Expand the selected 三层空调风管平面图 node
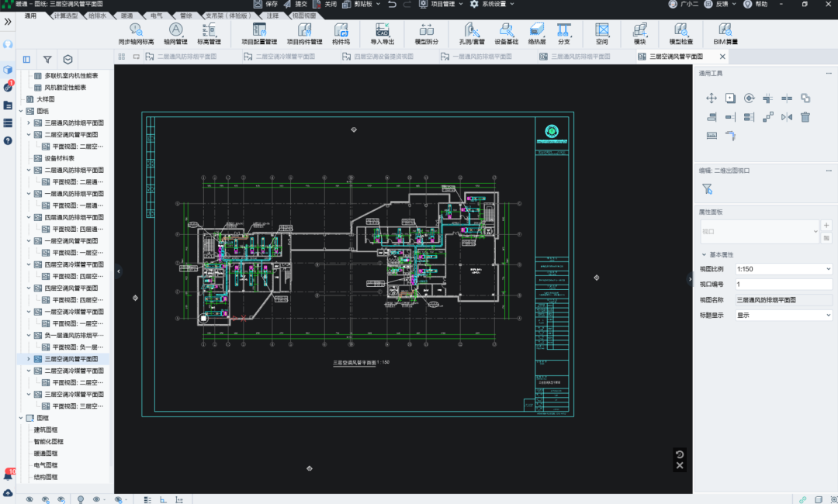The height and width of the screenshot is (504, 838). tap(29, 359)
